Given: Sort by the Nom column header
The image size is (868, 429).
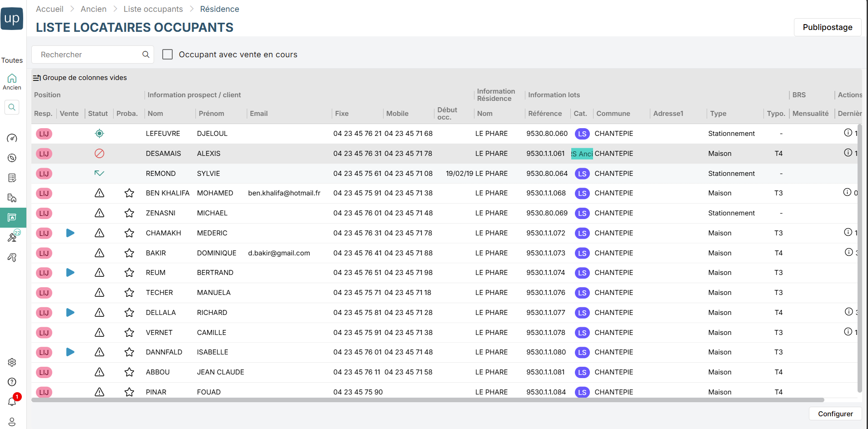Looking at the screenshot, I should 155,114.
